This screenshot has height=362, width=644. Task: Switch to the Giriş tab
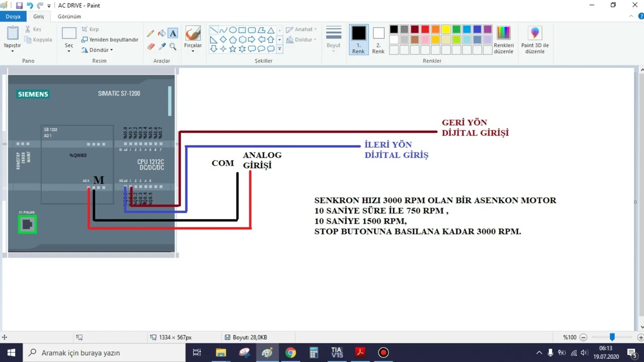pos(39,17)
